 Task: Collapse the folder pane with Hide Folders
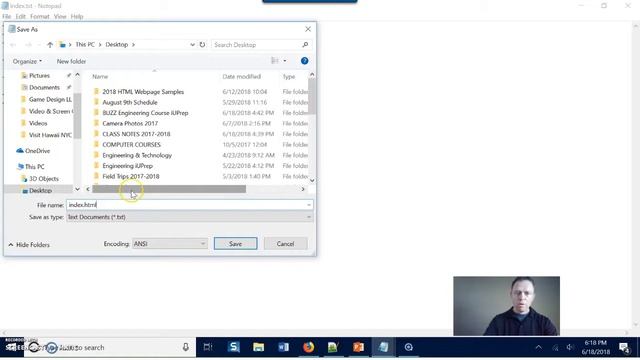(x=29, y=244)
